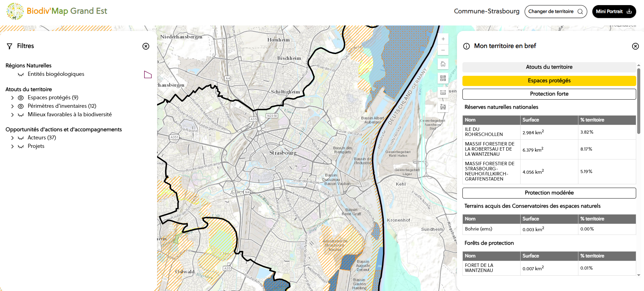The width and height of the screenshot is (644, 291).
Task: Hide the Espaces protégés layer
Action: pos(21,98)
